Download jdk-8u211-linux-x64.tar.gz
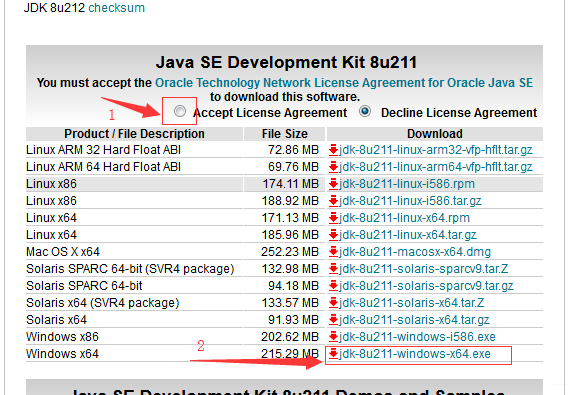The image size is (581, 395). 408,235
